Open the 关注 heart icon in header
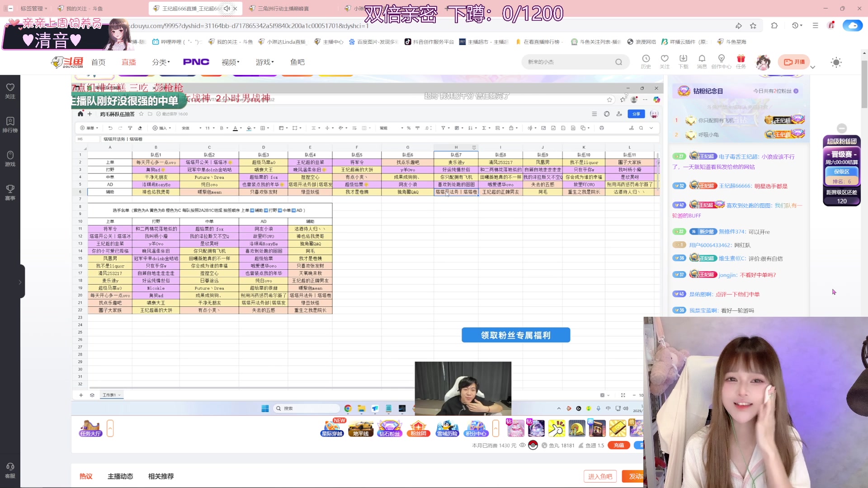Screen dimensions: 868x488 tap(665, 62)
